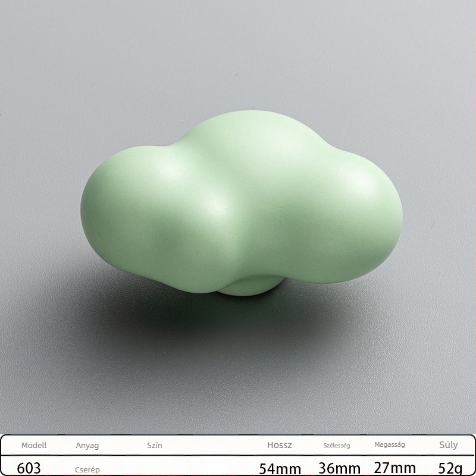The width and height of the screenshot is (476, 476).
Task: Click the Szín column header
Action: (155, 445)
